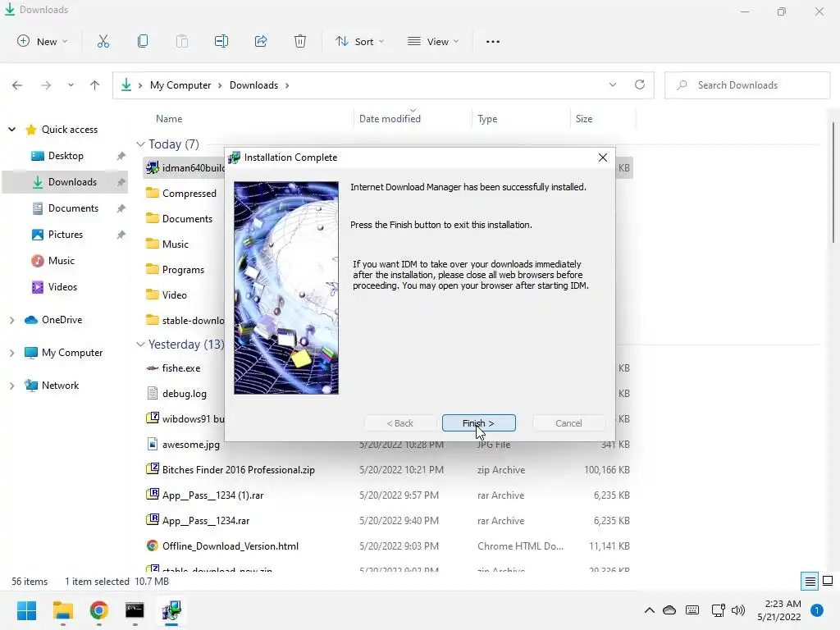Click Downloads in the address breadcrumb
The height and width of the screenshot is (630, 840).
pos(253,85)
